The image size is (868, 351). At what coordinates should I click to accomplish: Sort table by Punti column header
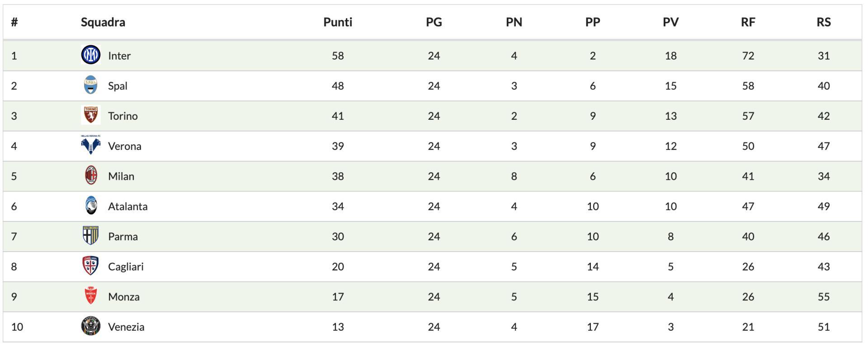click(338, 22)
